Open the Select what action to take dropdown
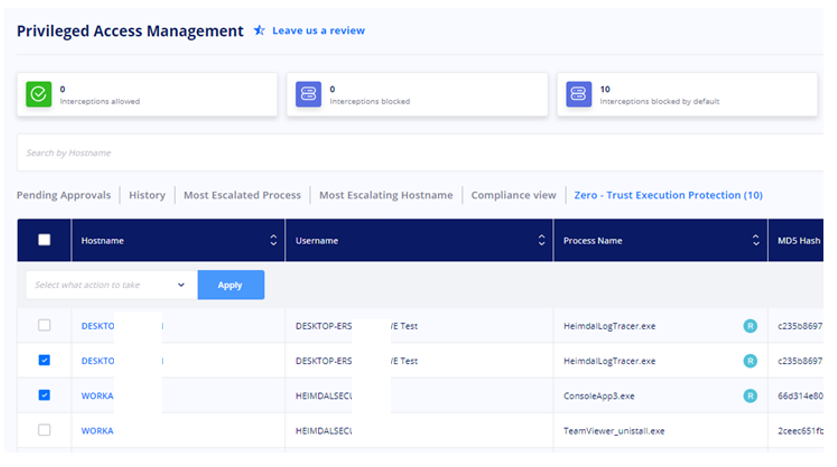Viewport: 837px width, 467px height. [112, 285]
